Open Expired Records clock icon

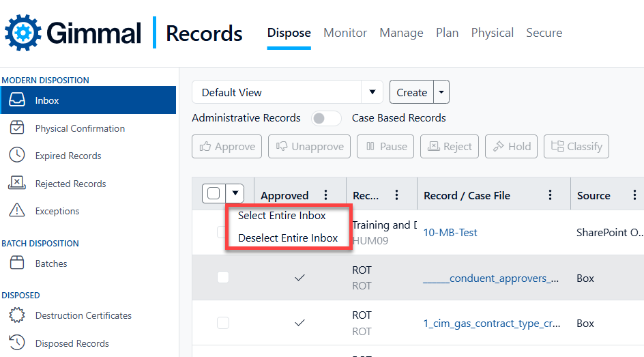17,156
